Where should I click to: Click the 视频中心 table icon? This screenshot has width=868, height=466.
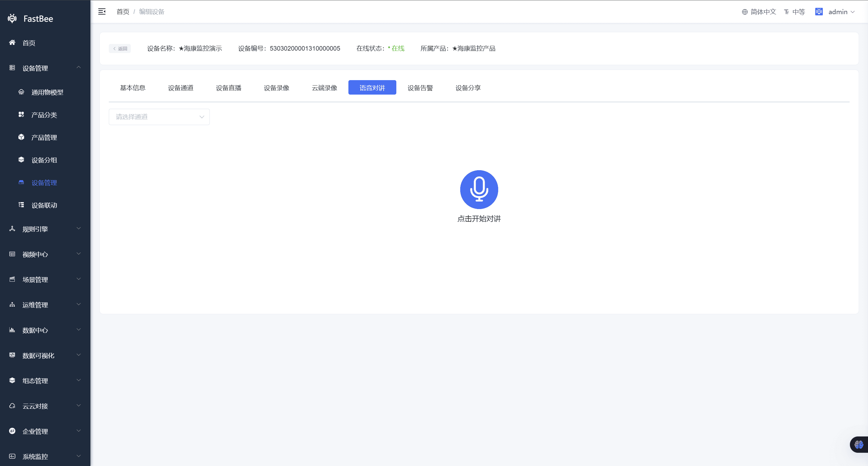pos(12,254)
